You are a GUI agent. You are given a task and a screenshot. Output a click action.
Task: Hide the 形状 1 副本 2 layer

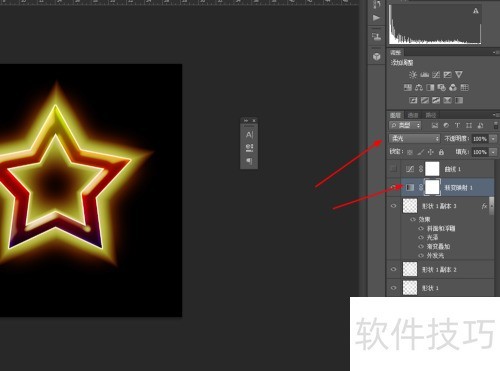[x=394, y=269]
